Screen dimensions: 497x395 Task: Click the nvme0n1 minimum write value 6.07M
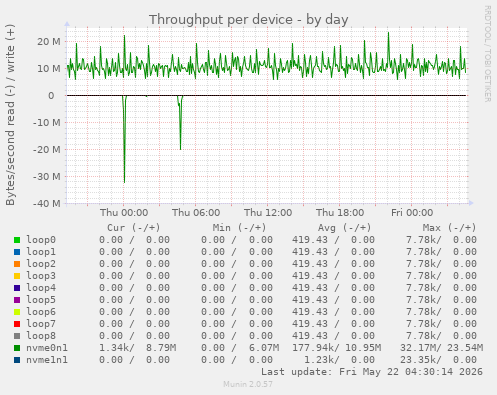click(x=264, y=348)
